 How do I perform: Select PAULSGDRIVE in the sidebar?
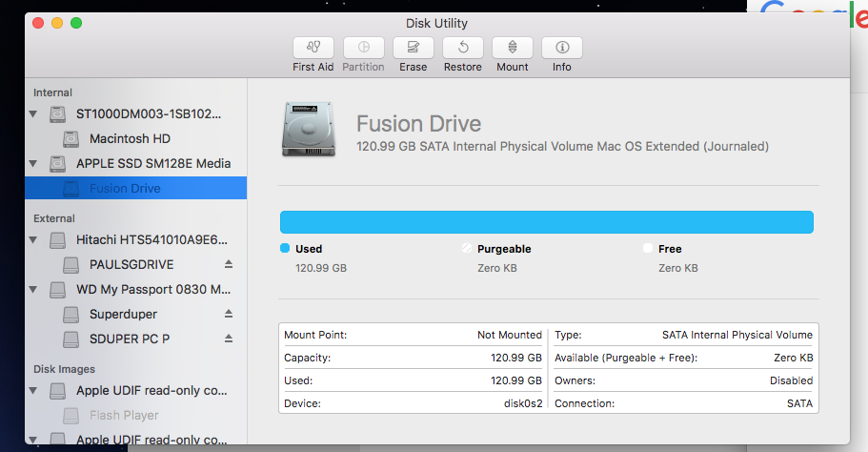pos(135,265)
